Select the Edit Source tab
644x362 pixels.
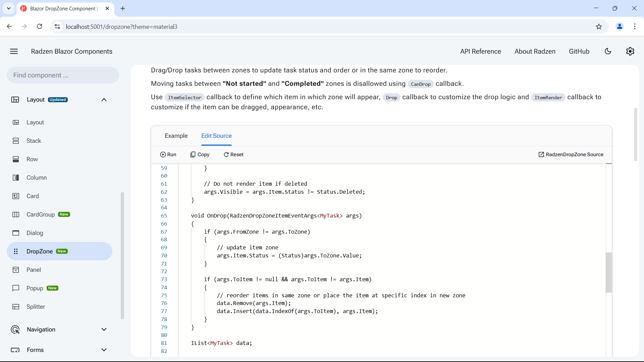[216, 136]
